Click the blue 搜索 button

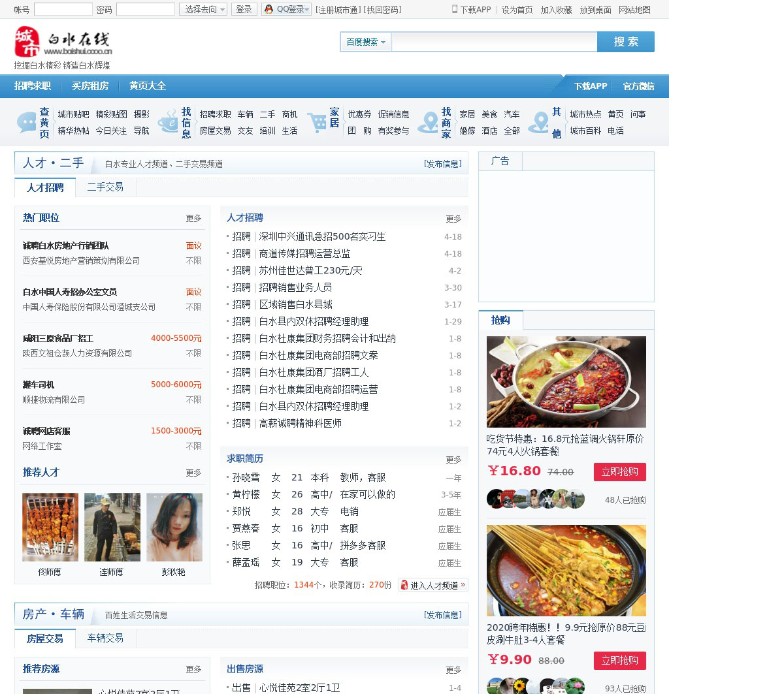click(x=626, y=42)
